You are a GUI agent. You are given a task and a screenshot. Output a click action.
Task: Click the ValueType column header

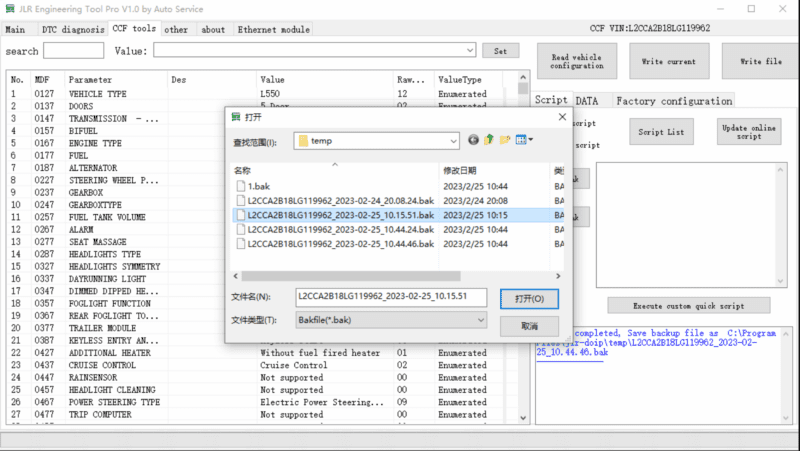(x=468, y=80)
